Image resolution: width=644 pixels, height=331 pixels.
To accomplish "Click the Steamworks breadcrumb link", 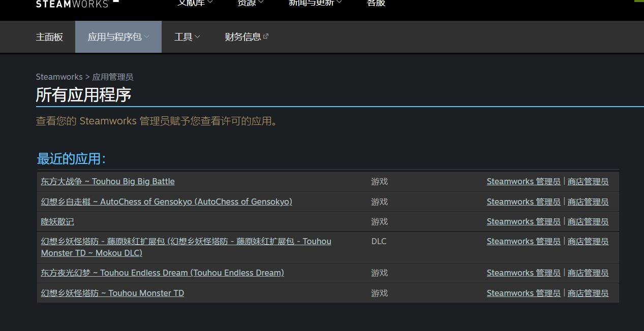I will (59, 77).
